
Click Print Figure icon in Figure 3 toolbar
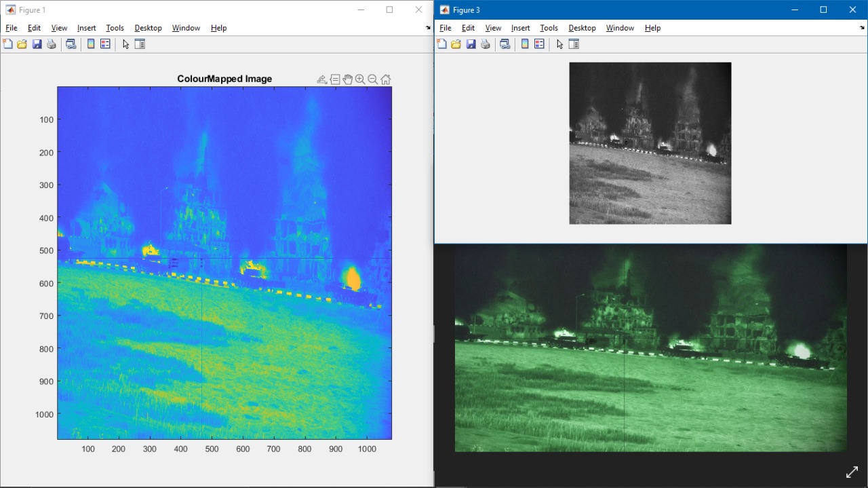[x=486, y=44]
